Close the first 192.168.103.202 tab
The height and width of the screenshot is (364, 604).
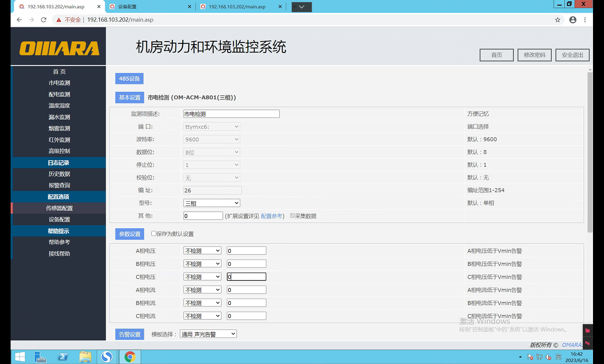tap(99, 7)
